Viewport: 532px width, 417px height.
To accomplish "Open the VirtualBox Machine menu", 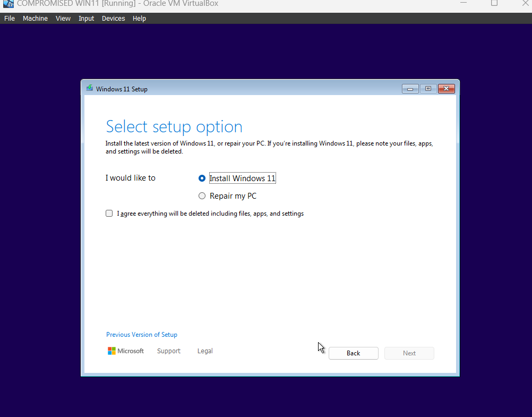I will [x=35, y=19].
